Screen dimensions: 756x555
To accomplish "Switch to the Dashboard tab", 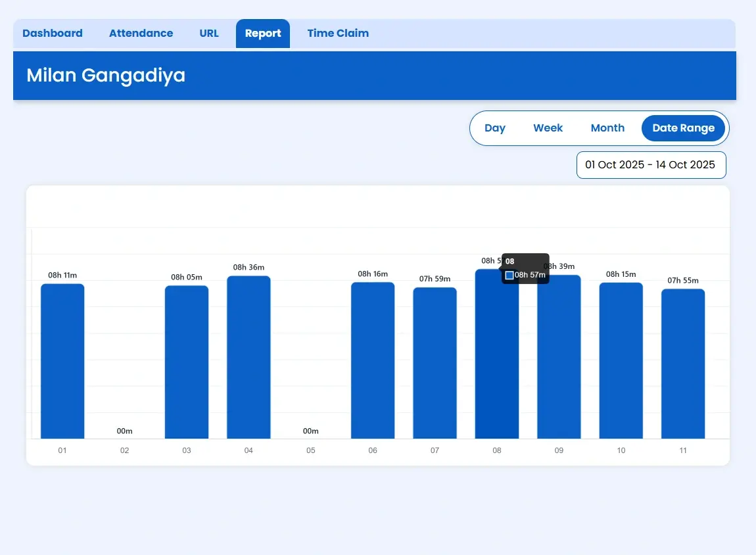I will click(53, 33).
